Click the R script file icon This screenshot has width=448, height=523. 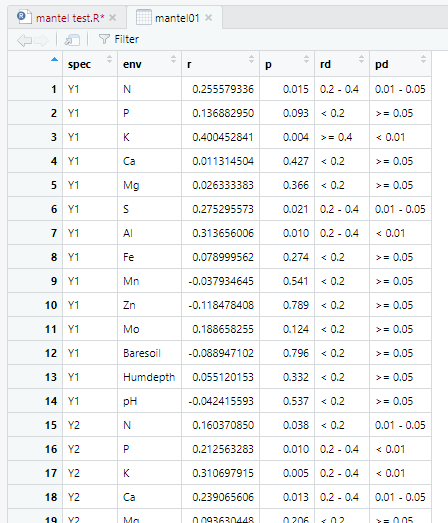24,17
